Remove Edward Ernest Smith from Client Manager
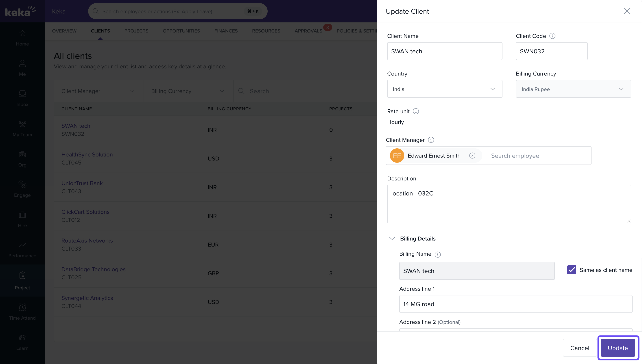Screen dimensions: 642x364 (472, 156)
